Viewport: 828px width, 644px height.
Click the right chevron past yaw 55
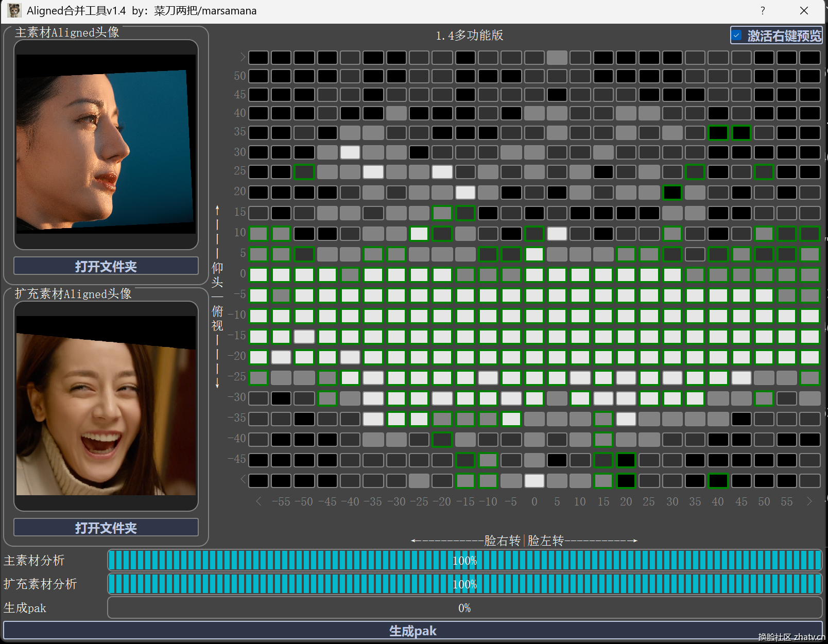(x=809, y=501)
